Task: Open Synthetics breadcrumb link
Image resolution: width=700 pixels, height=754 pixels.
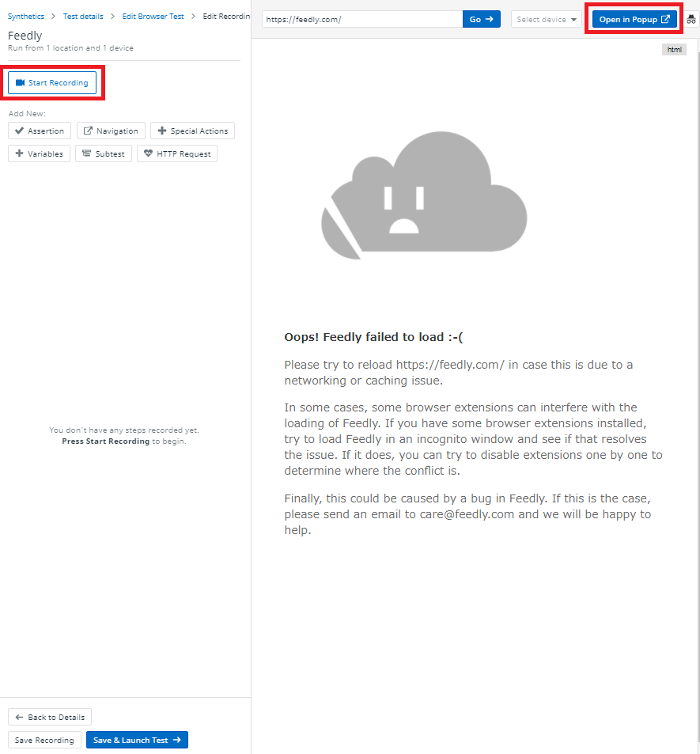Action: [26, 17]
